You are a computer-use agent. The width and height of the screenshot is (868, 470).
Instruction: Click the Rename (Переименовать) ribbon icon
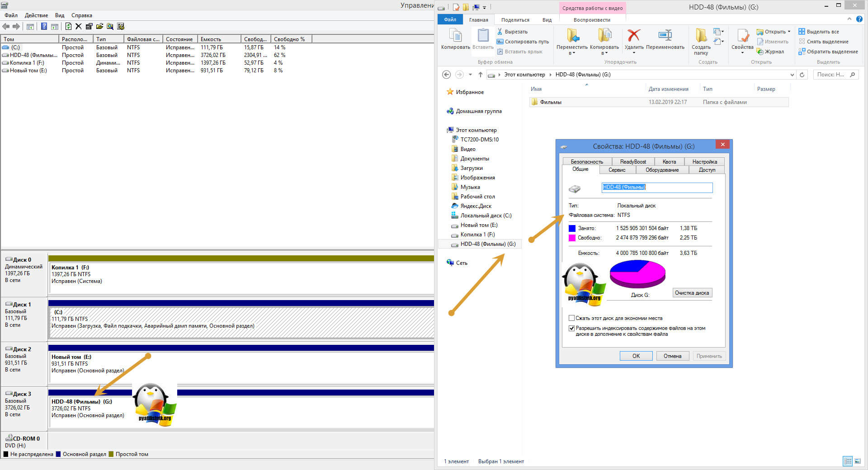tap(665, 35)
